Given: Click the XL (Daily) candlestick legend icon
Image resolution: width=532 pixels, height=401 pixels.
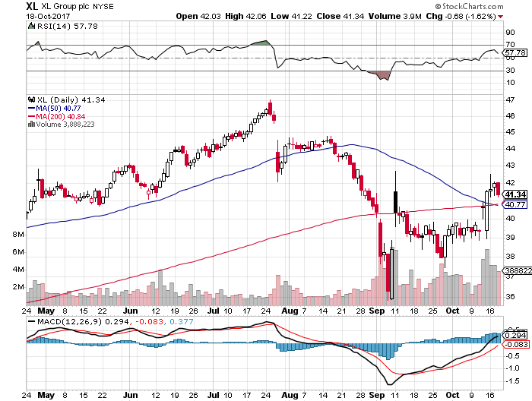Looking at the screenshot, I should point(30,99).
